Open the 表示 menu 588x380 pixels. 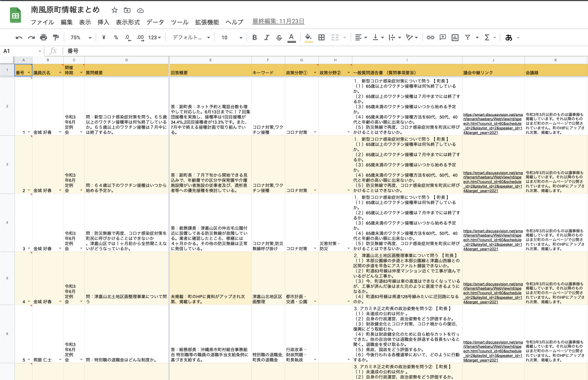[x=85, y=22]
